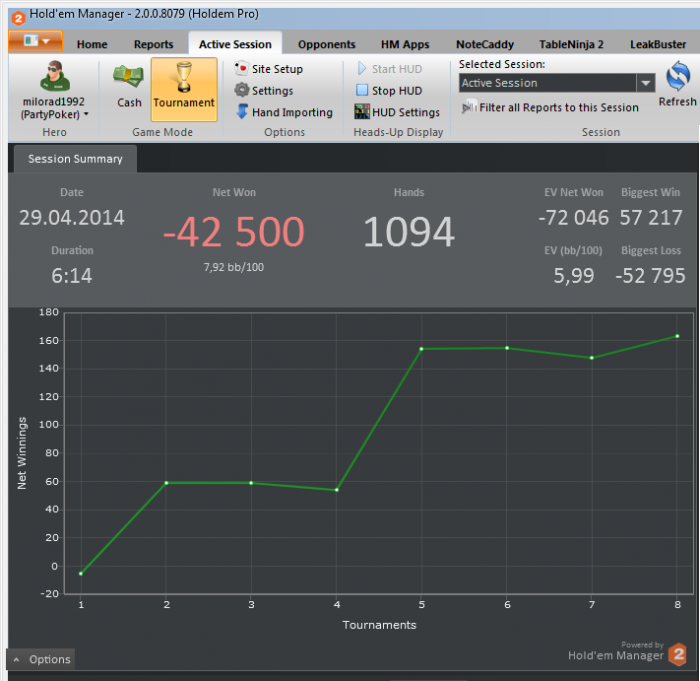Click the EV Net Won -72 046
The height and width of the screenshot is (681, 700).
point(573,218)
